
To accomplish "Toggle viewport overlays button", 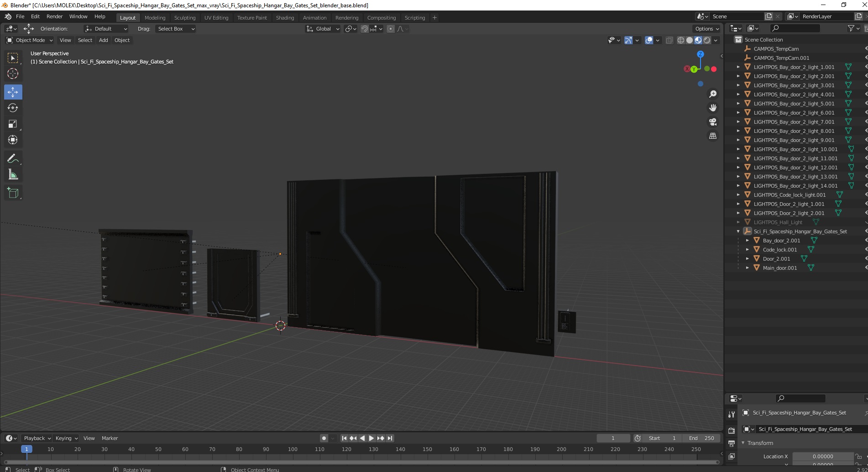I will [649, 40].
